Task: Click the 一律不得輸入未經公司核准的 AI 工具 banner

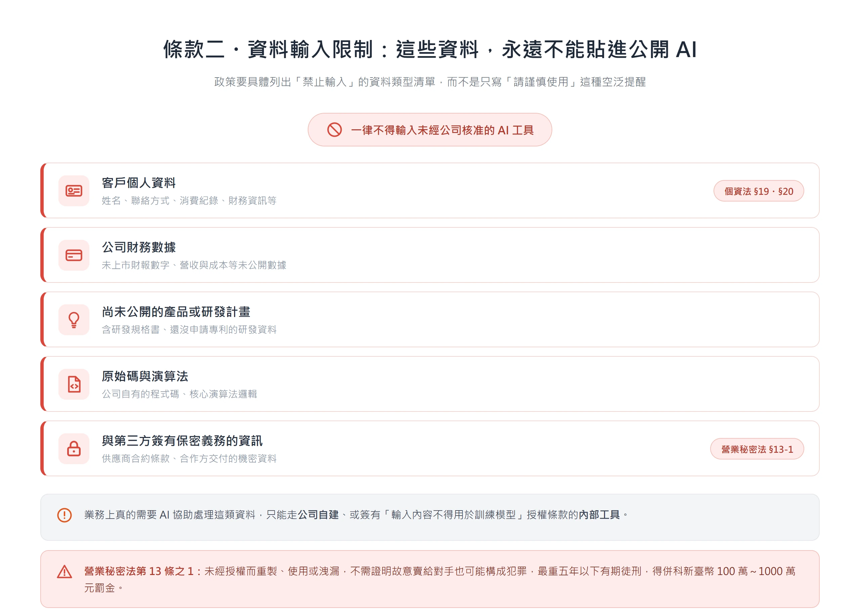Action: pyautogui.click(x=430, y=130)
